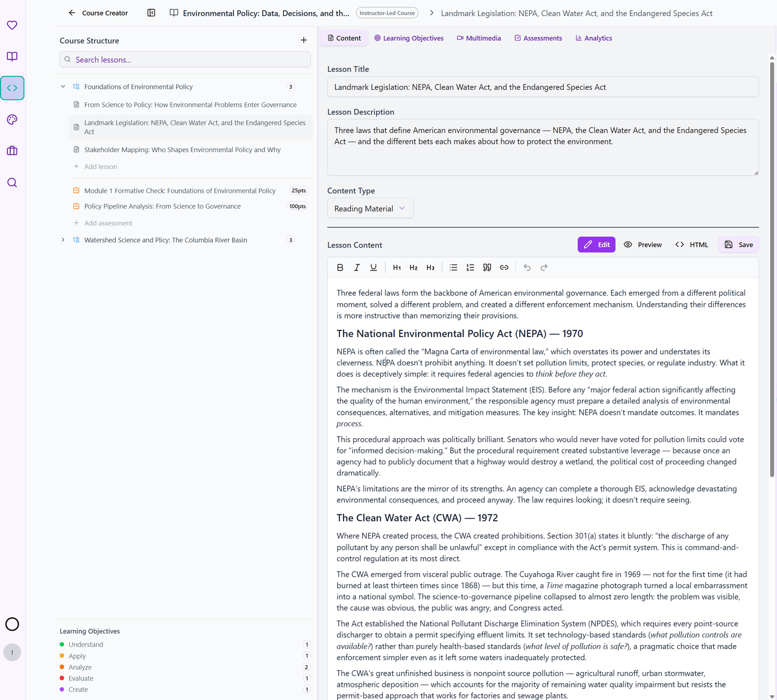Screen dimensions: 777x700
Task: Click the breadcrumb chevron after Instructor-Led Course
Action: [432, 13]
